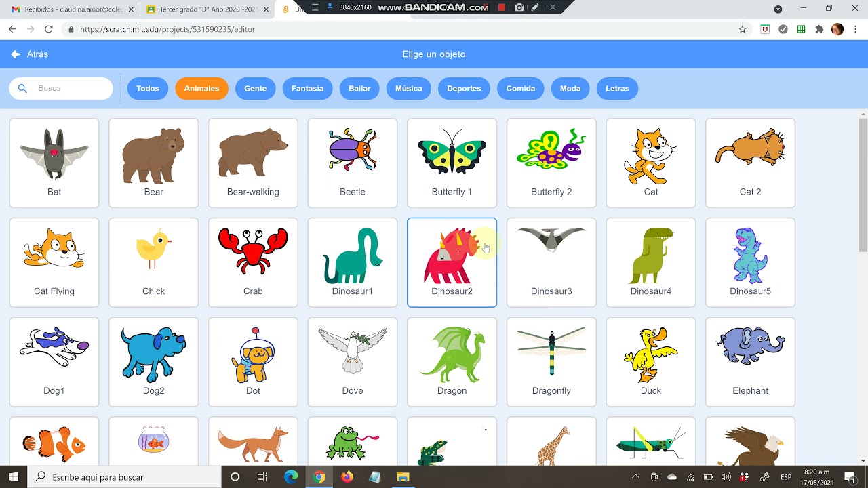Pick the Elephant sprite
This screenshot has height=488, width=868.
coord(751,362)
